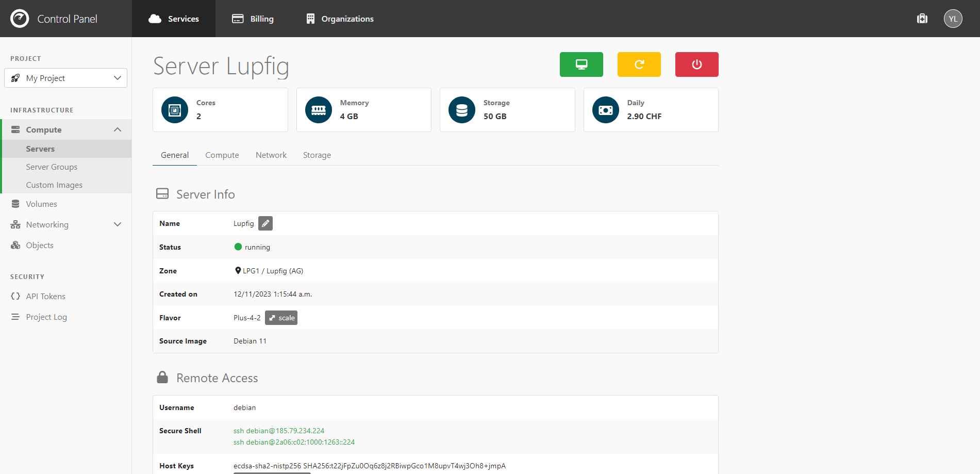Click the "2.90 CHF" daily cost value
Screen dimensions: 980x474
tap(644, 116)
